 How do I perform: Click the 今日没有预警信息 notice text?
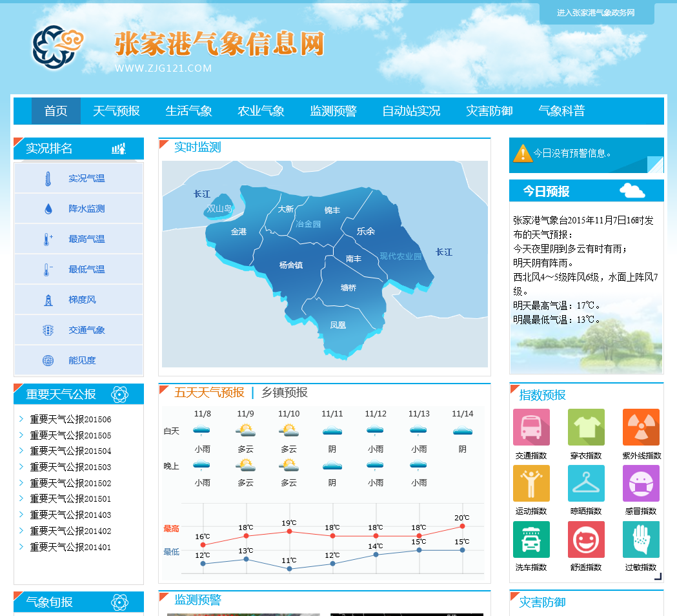tap(572, 153)
